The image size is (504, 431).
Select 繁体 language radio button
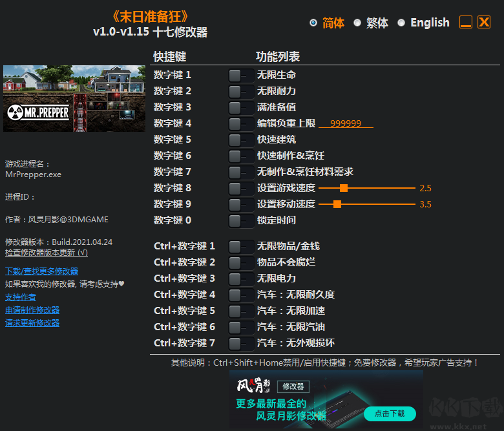pos(357,23)
